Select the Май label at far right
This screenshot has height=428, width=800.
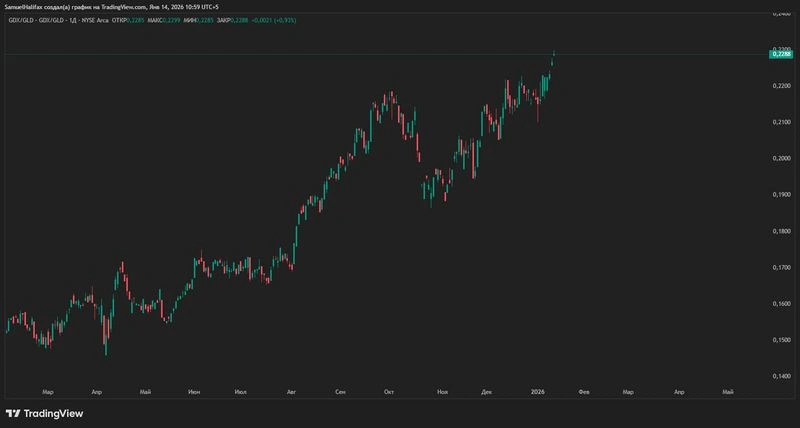click(728, 392)
